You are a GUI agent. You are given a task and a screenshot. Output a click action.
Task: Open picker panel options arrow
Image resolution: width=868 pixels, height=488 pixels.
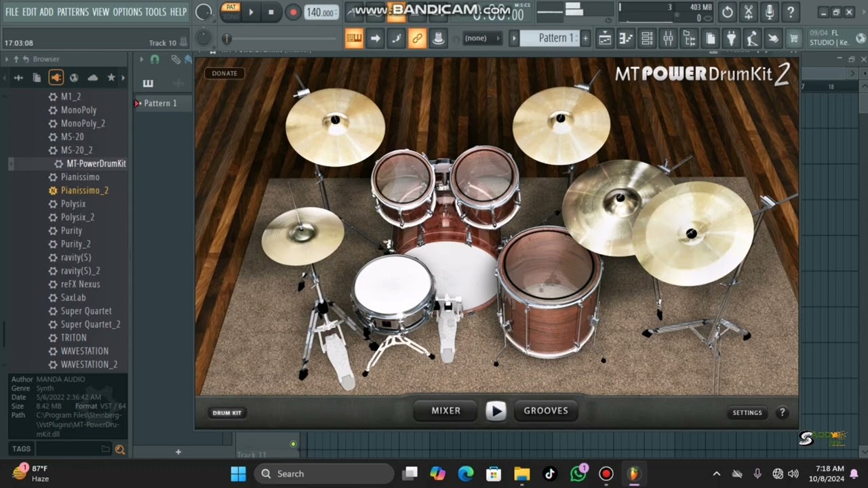click(142, 60)
